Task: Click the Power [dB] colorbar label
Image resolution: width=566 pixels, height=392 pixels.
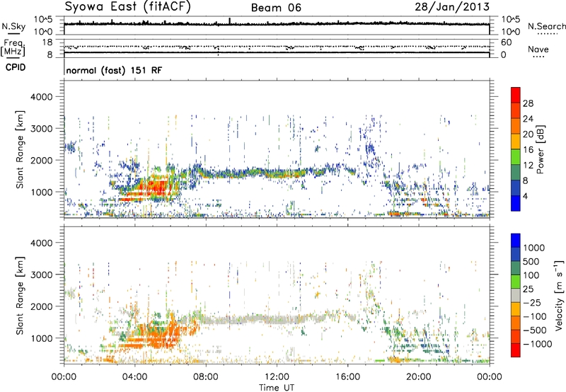Action: [540, 149]
